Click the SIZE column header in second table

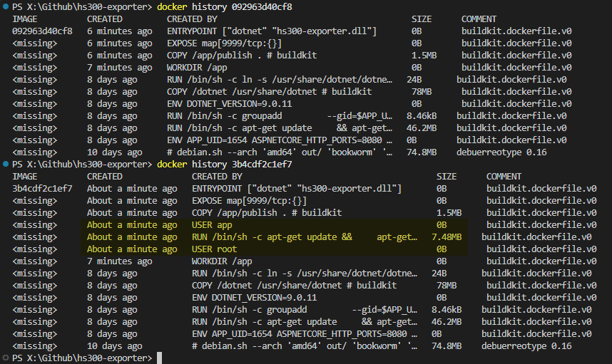[447, 176]
